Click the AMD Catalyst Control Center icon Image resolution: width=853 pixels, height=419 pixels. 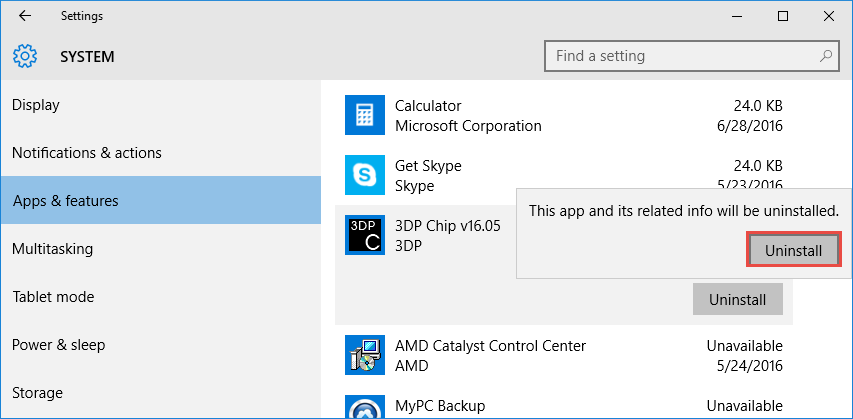coord(364,355)
